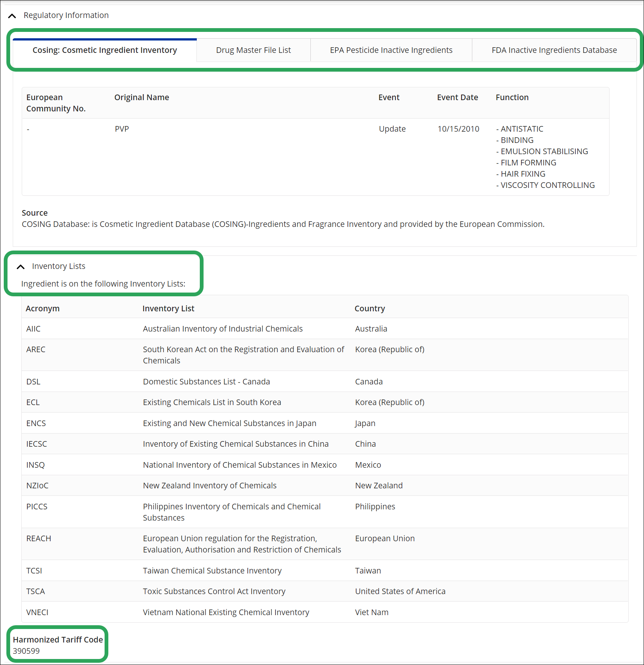
Task: Click the Event column header
Action: [389, 97]
